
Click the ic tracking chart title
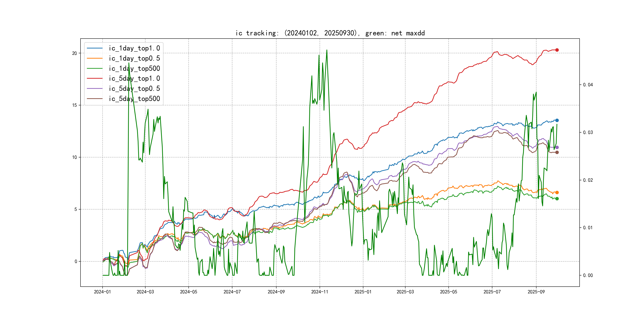330,33
